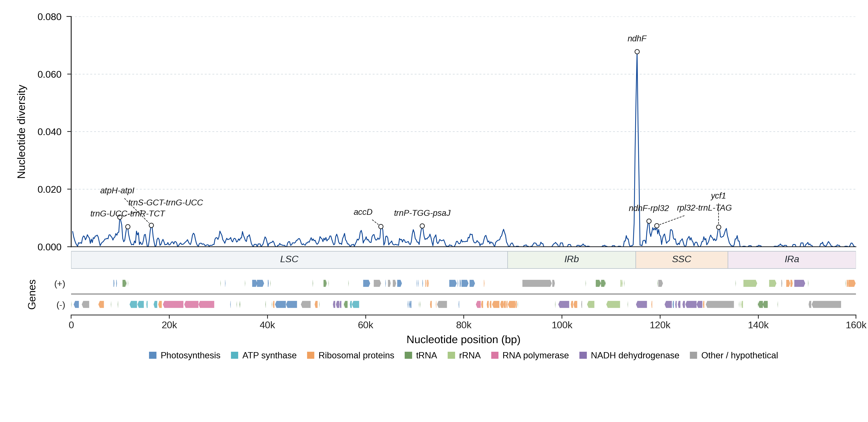Click the ycf1 label

(x=718, y=196)
